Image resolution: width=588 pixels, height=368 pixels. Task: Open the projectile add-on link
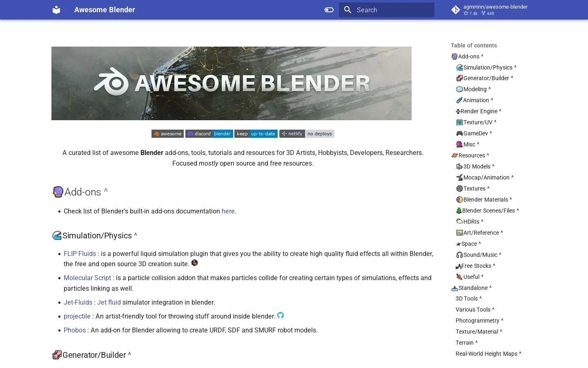(x=77, y=316)
